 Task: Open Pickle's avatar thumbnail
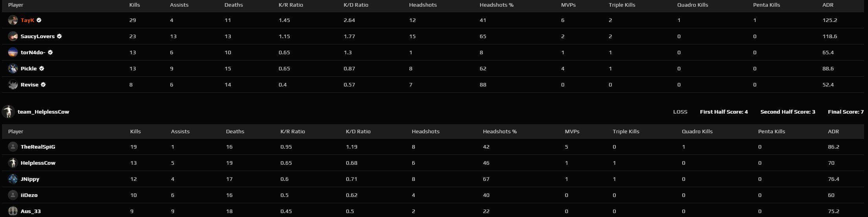click(x=13, y=68)
